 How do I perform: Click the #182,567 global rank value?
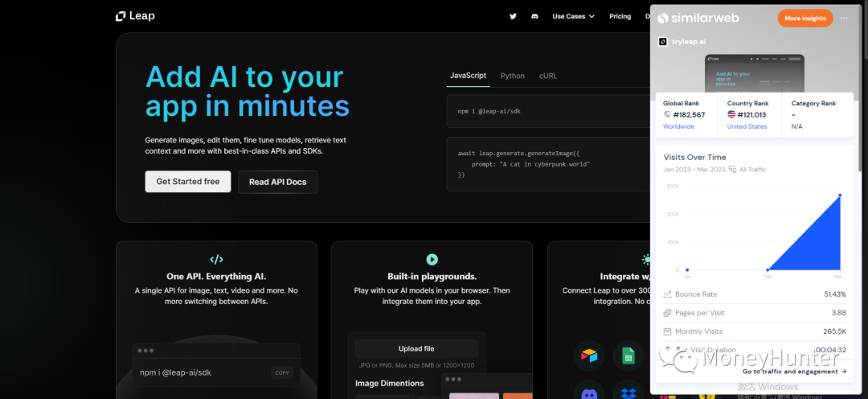[x=690, y=115]
